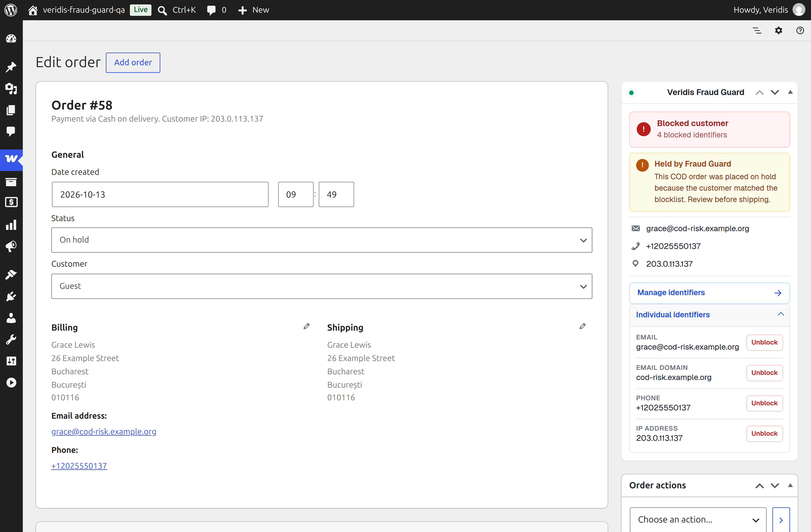
Task: Click the Add order button
Action: tap(133, 63)
